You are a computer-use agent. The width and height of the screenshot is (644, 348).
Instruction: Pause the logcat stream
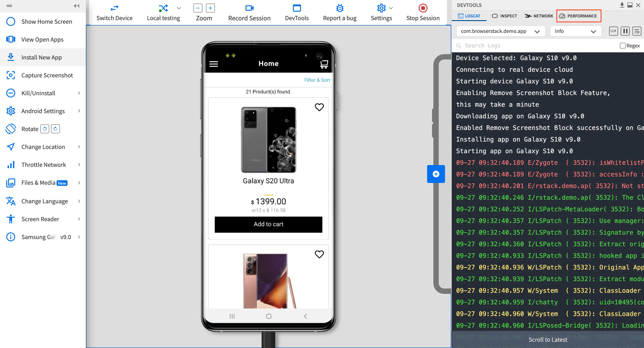(625, 31)
